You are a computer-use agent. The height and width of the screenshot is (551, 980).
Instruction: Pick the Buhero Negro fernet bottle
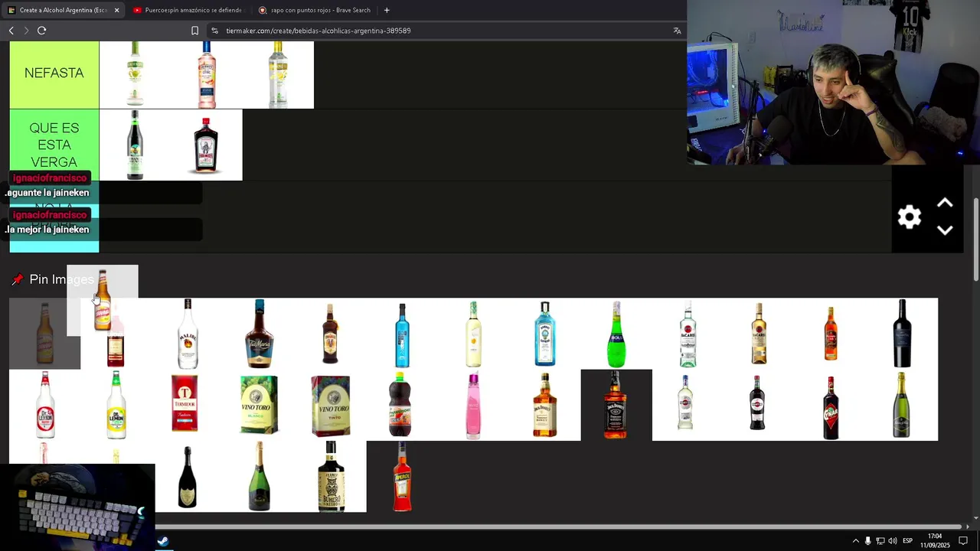331,476
